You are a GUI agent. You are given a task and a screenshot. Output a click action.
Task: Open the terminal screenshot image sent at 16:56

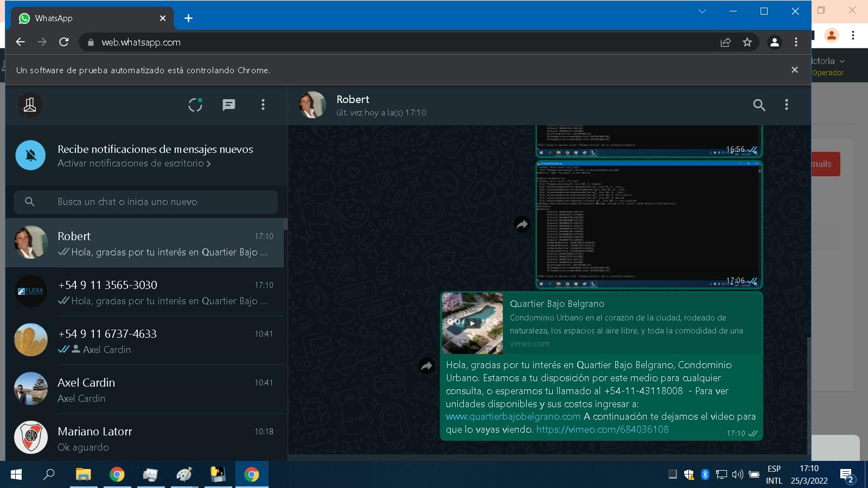click(649, 141)
